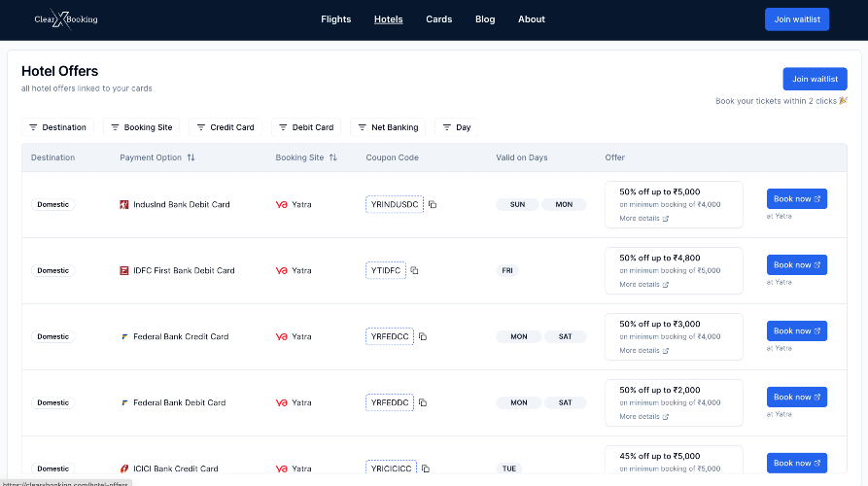
Task: Open the Booking Site filter
Action: [142, 127]
